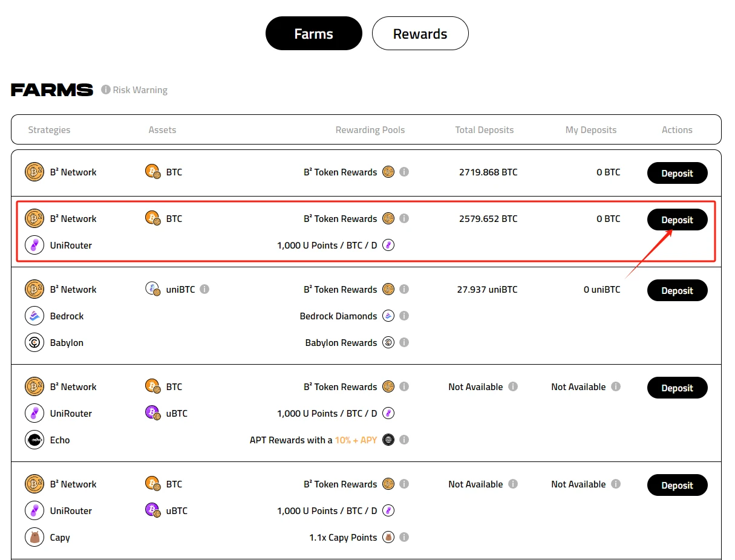This screenshot has height=560, width=735.
Task: Click the Echo strategy icon
Action: pos(34,440)
